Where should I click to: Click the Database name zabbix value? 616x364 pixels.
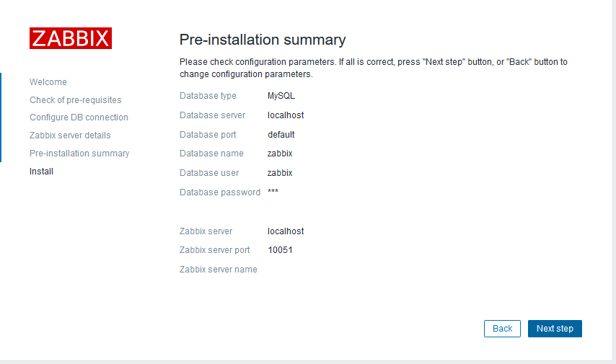[x=280, y=154]
